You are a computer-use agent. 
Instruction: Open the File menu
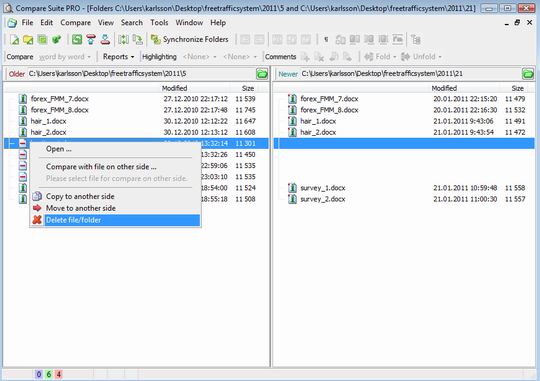27,23
